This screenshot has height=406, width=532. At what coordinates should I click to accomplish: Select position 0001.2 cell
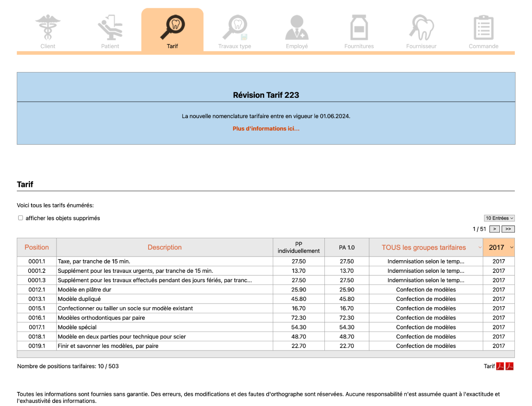pos(37,271)
